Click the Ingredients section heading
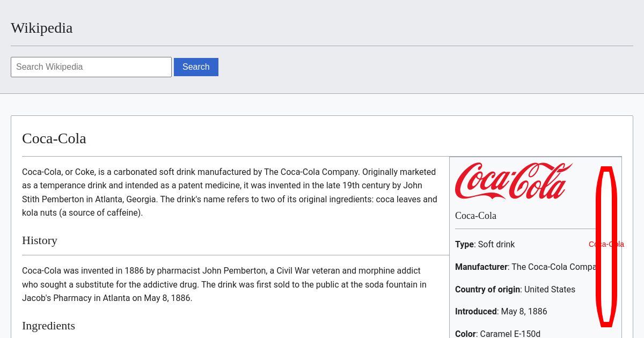The width and height of the screenshot is (644, 338). pos(48,326)
